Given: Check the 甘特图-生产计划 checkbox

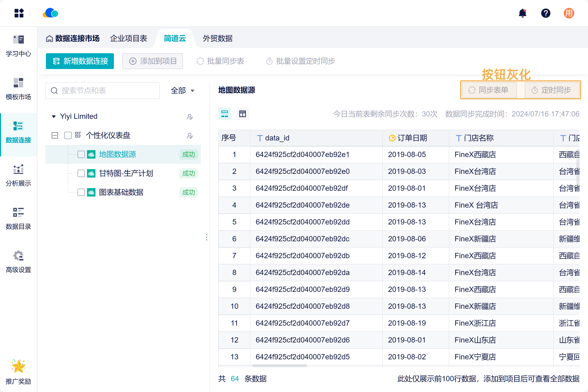Looking at the screenshot, I should point(81,173).
